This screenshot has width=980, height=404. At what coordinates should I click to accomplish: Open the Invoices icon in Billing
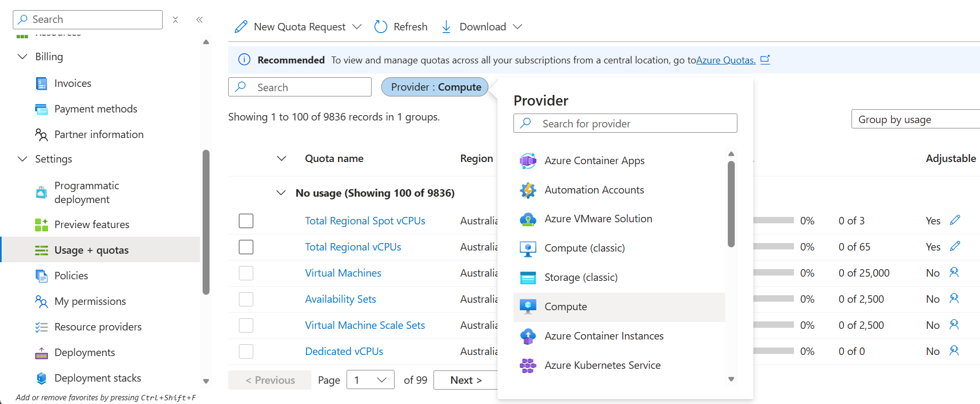click(x=42, y=83)
